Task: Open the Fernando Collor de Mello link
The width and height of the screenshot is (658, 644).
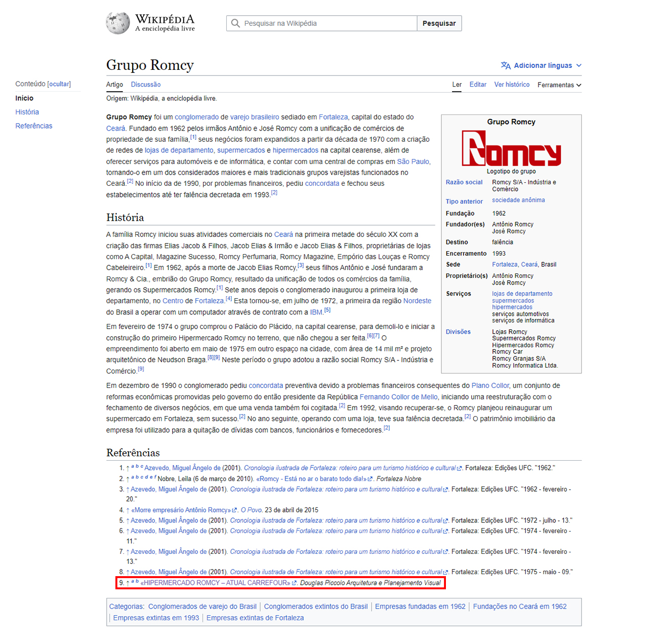Action: pyautogui.click(x=398, y=397)
